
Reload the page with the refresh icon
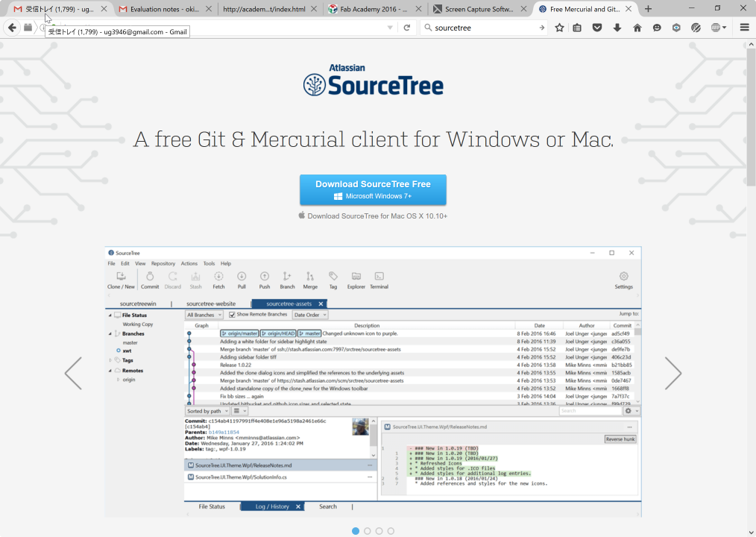click(407, 28)
